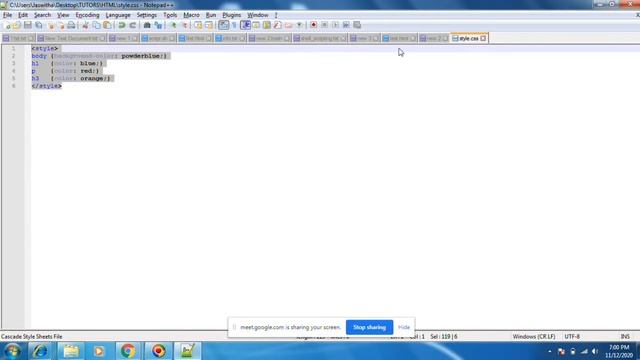Image resolution: width=640 pixels, height=360 pixels.
Task: Open the Run menu
Action: pyautogui.click(x=211, y=15)
